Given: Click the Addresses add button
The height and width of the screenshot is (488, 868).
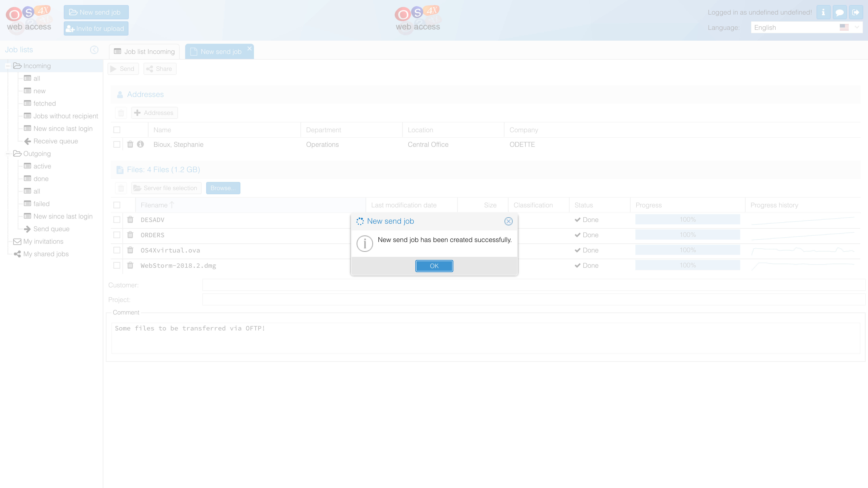Looking at the screenshot, I should pyautogui.click(x=154, y=113).
